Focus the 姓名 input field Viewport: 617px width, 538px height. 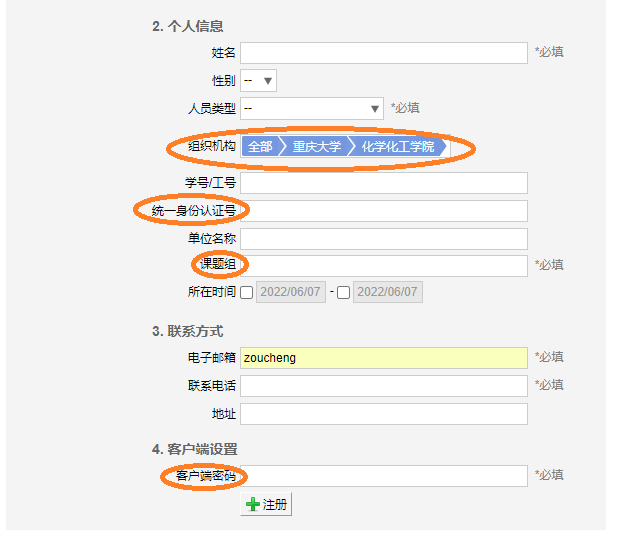384,53
